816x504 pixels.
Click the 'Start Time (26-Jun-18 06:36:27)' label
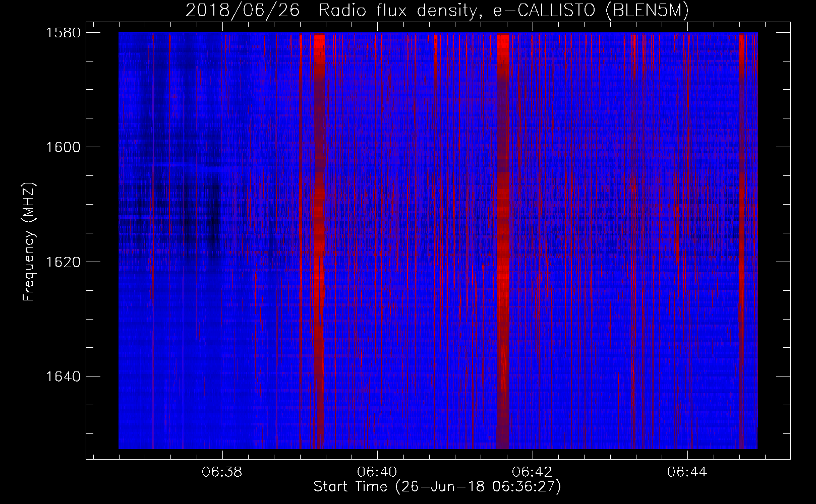pos(437,487)
